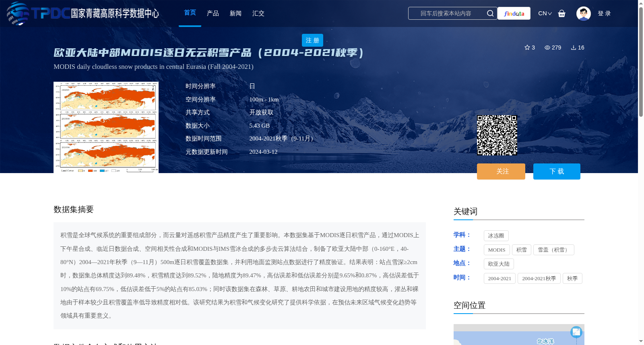644x345 pixels.
Task: Click the 登录 login link
Action: pyautogui.click(x=604, y=13)
